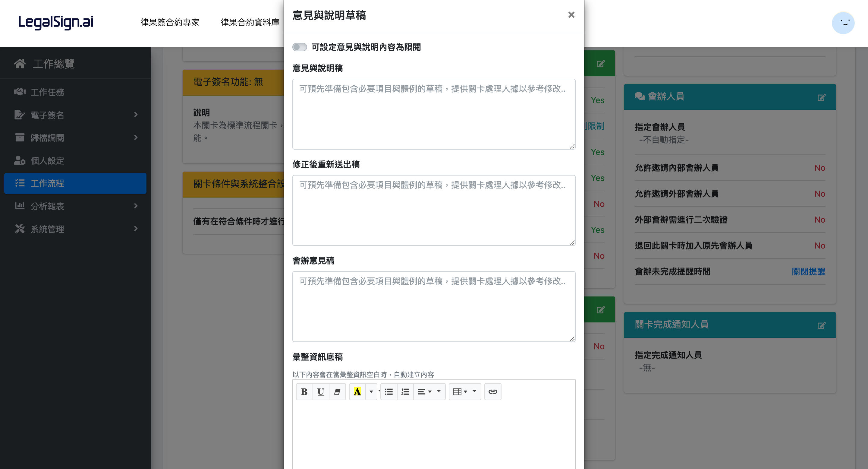
Task: Click the tools icon beside 系統管理
Action: tap(20, 229)
